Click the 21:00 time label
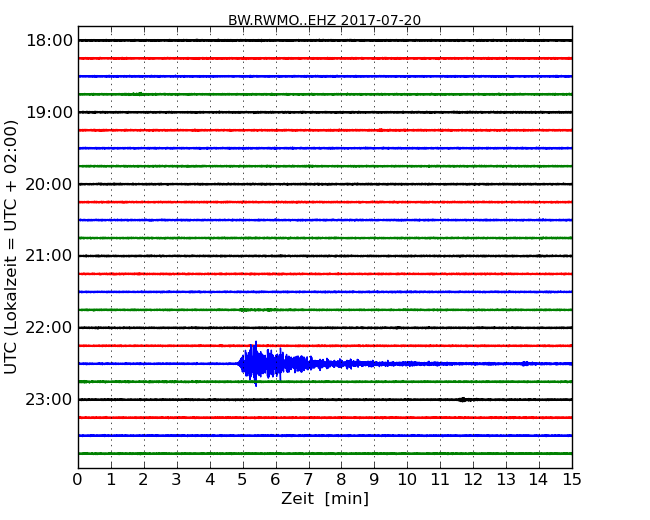The image size is (650, 520). click(x=49, y=256)
